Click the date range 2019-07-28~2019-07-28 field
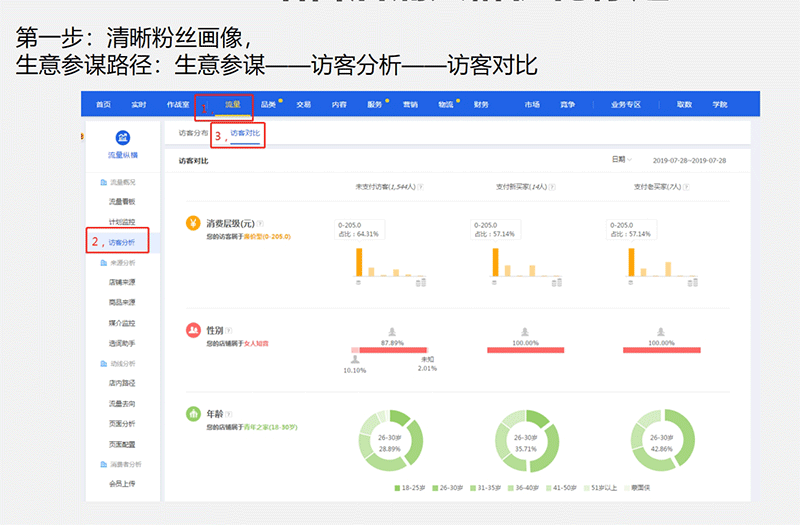Image resolution: width=800 pixels, height=525 pixels. tap(689, 160)
